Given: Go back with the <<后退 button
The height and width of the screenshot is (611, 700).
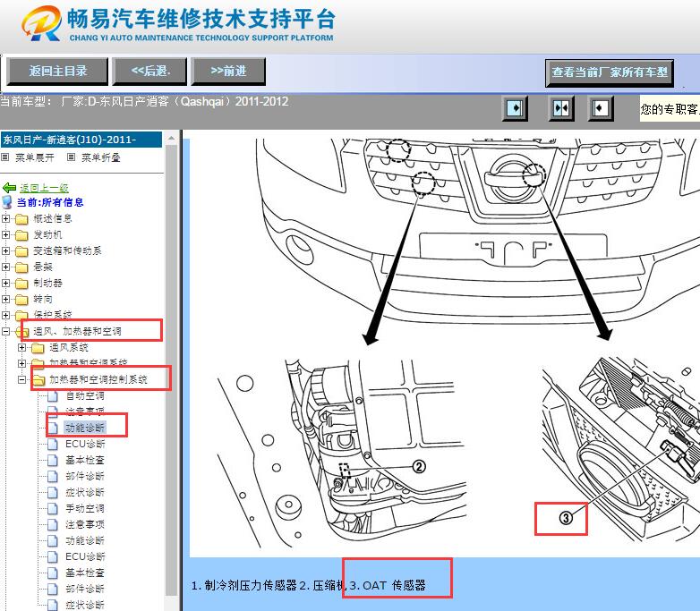Looking at the screenshot, I should tap(149, 71).
